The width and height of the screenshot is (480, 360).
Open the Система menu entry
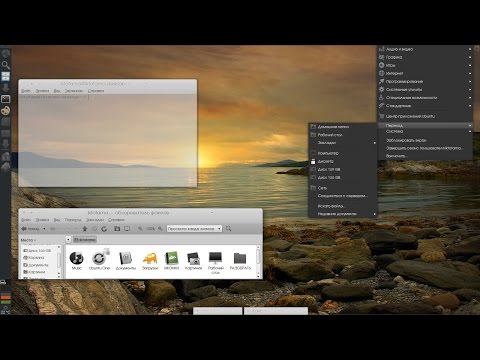(x=425, y=132)
